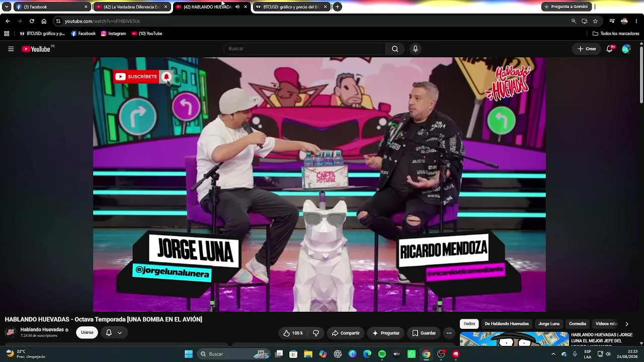Open the YouTube guide hamburger menu
Screen dimensions: 644x362
(11, 49)
